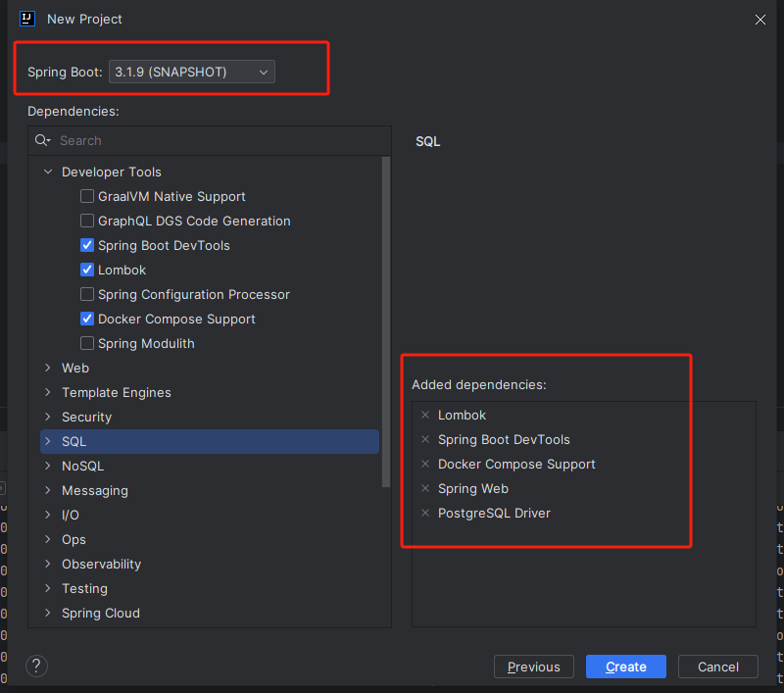This screenshot has height=693, width=784.
Task: Click the dependency tree scrollbar
Action: [385, 322]
